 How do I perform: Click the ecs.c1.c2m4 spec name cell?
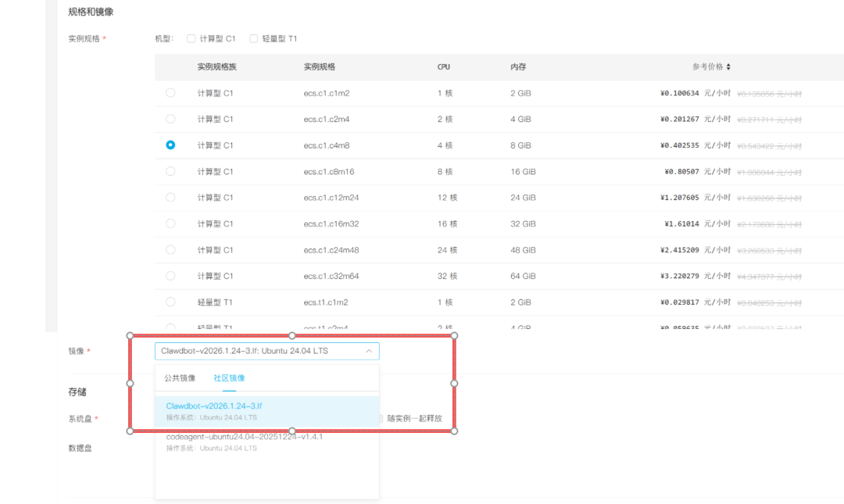(327, 119)
